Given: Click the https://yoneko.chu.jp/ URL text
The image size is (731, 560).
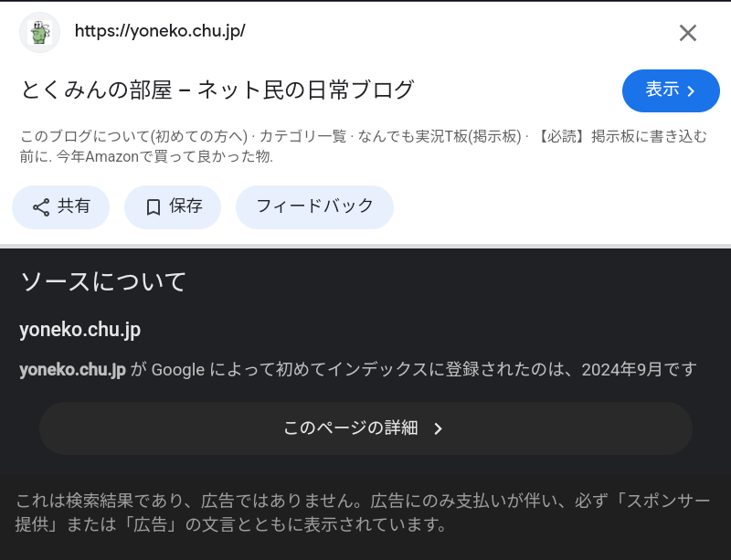Looking at the screenshot, I should coord(160,31).
